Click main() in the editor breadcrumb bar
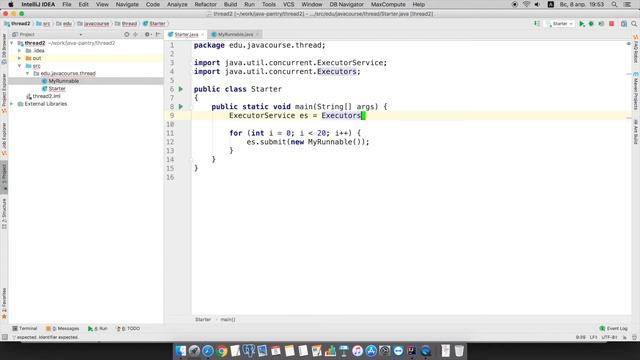This screenshot has width=640, height=360. click(x=228, y=320)
